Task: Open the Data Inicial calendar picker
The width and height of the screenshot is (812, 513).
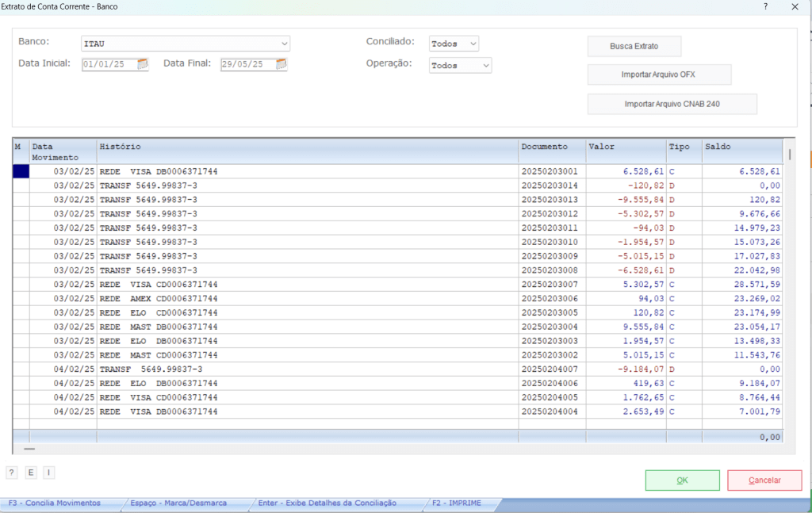Action: 143,65
